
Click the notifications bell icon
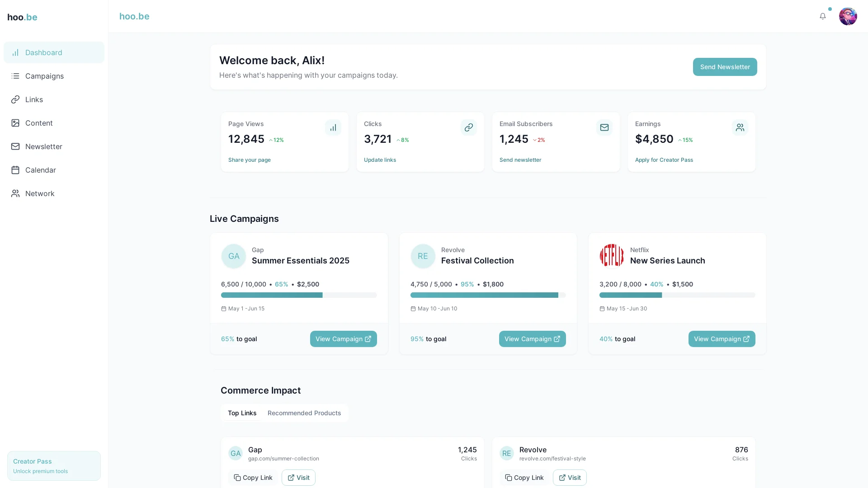822,16
